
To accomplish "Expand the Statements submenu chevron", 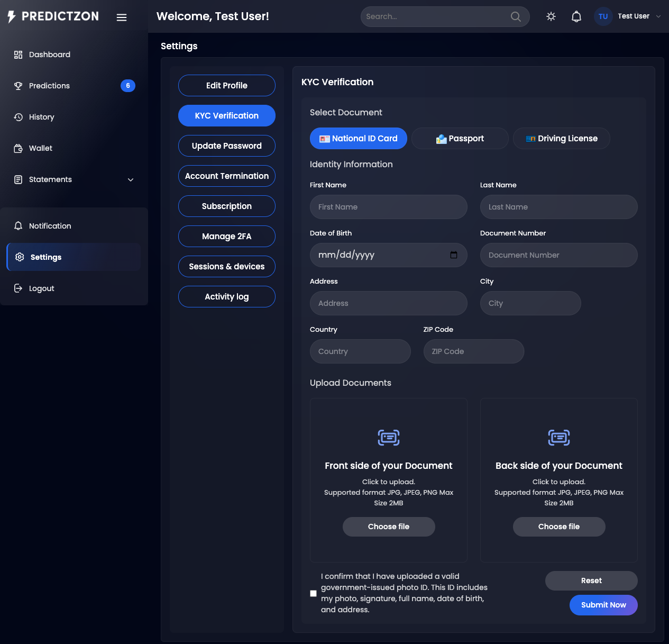I will coord(131,180).
